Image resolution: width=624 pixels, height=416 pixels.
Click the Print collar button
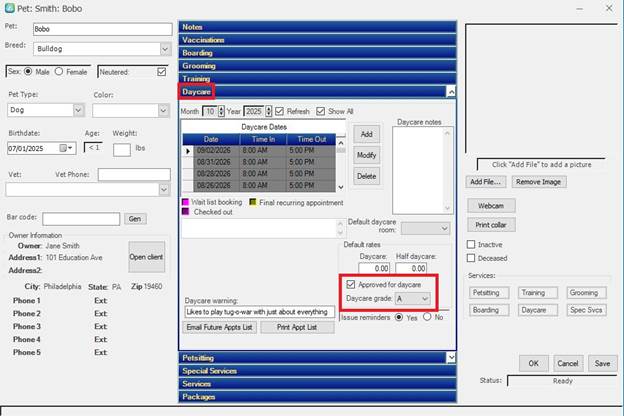[x=491, y=225]
